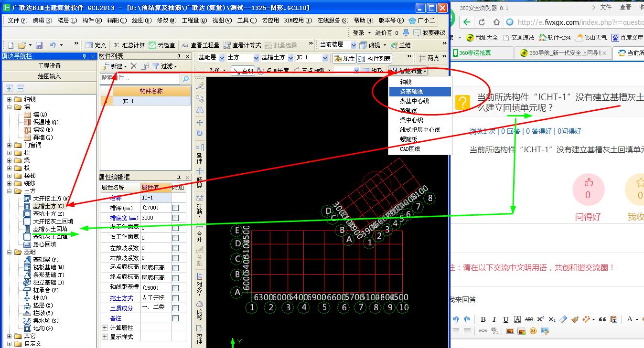Click the rotate tool icon in vertical toolbar

(200, 134)
